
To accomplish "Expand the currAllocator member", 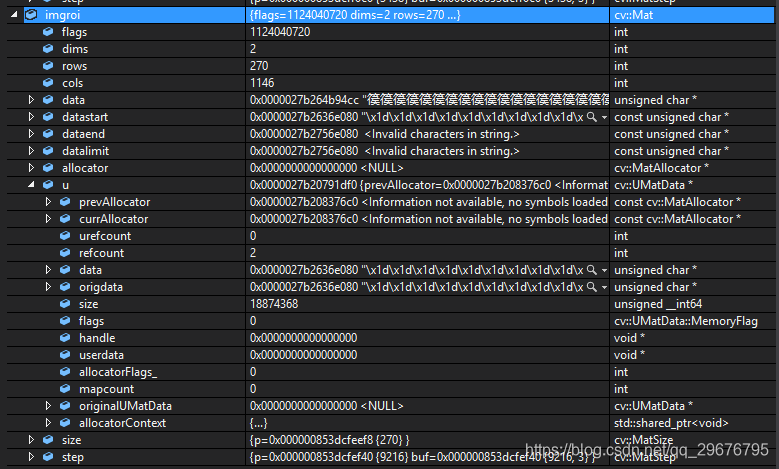I will (x=48, y=219).
